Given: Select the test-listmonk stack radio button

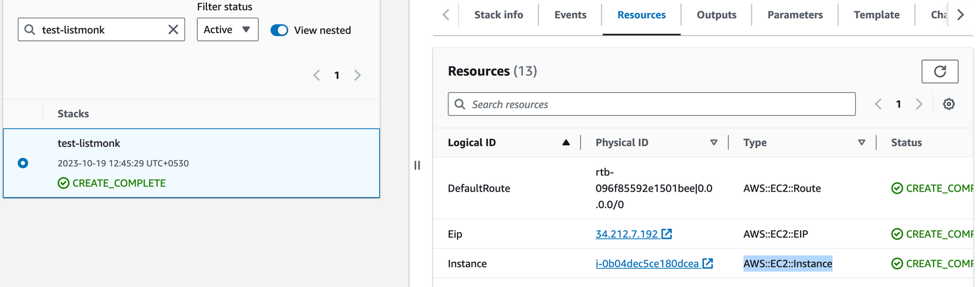Looking at the screenshot, I should tap(23, 163).
